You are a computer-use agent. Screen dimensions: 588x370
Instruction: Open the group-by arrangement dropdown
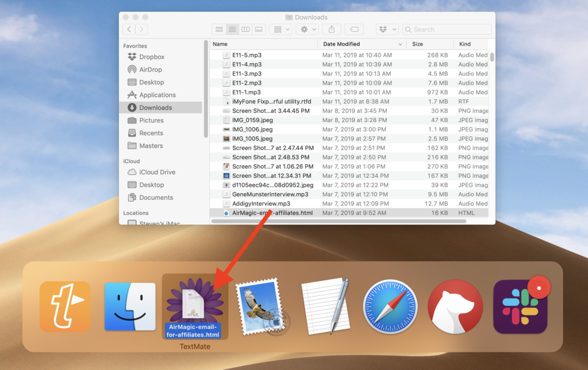(281, 29)
